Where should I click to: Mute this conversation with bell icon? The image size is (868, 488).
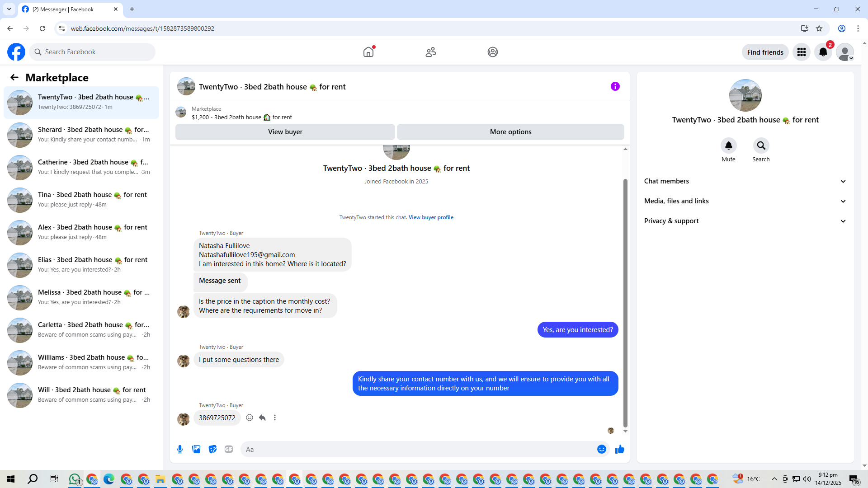click(728, 145)
